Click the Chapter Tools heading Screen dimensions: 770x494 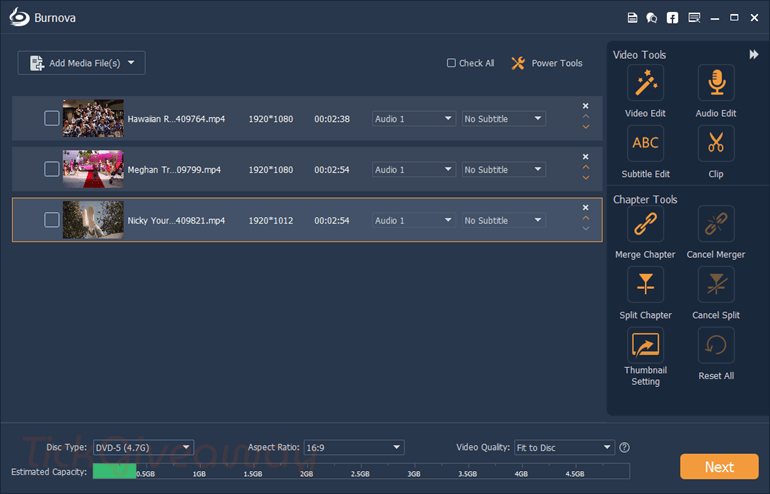645,199
